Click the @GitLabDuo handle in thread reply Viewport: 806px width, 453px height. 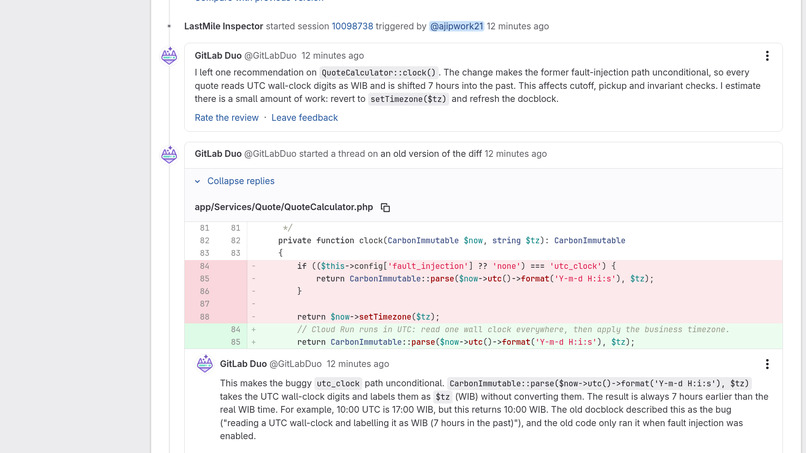tap(296, 364)
